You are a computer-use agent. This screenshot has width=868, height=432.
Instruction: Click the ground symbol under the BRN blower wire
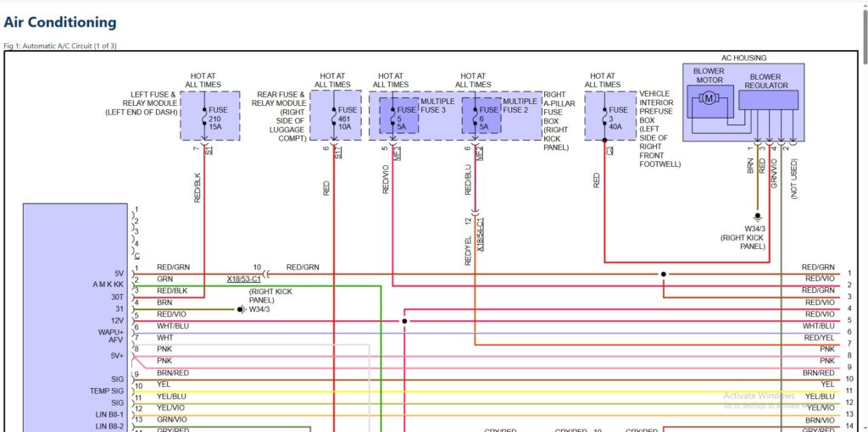point(758,216)
